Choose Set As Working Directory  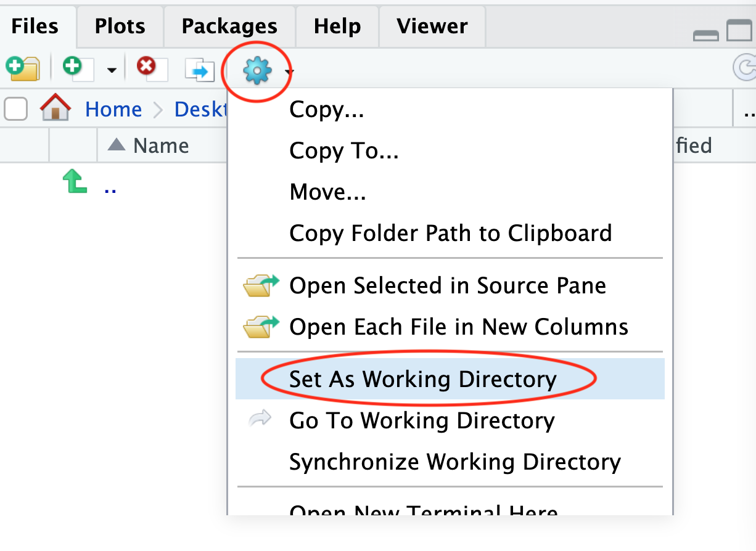422,378
